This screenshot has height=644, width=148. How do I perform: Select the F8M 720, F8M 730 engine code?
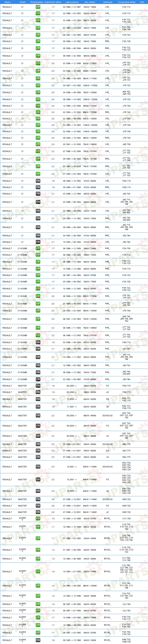(x=126, y=640)
